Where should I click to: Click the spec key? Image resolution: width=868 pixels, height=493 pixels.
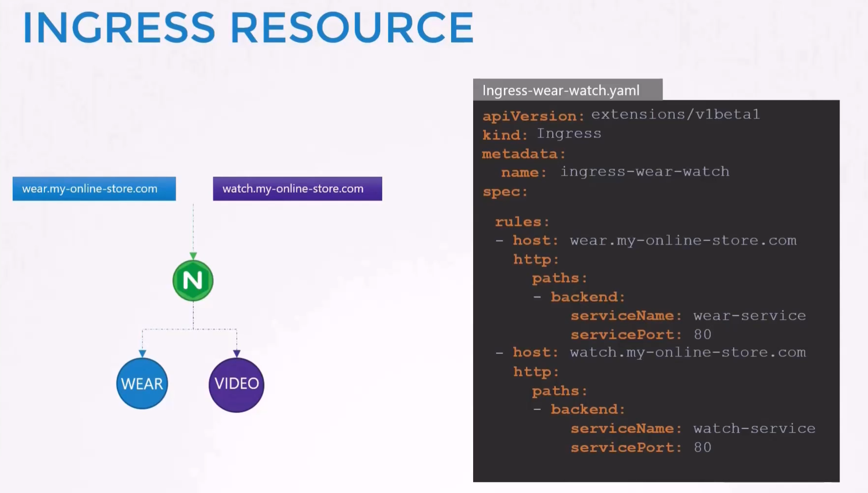505,192
